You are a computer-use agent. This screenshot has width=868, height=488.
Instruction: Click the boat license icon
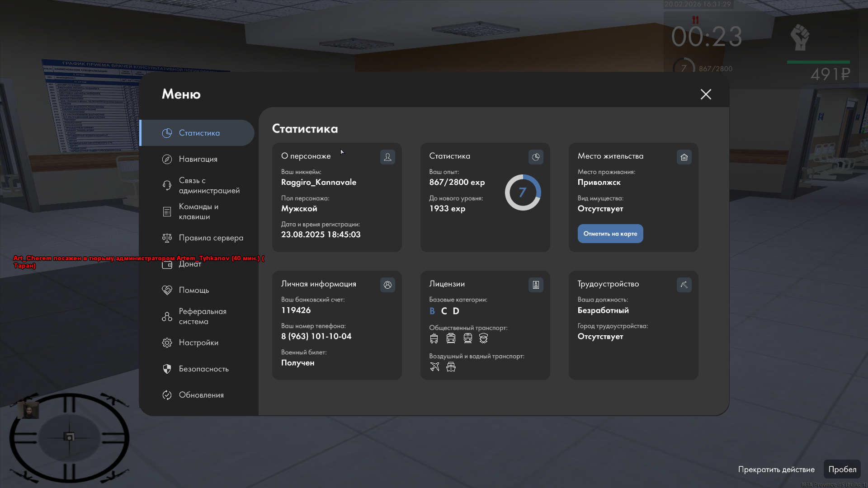(451, 366)
